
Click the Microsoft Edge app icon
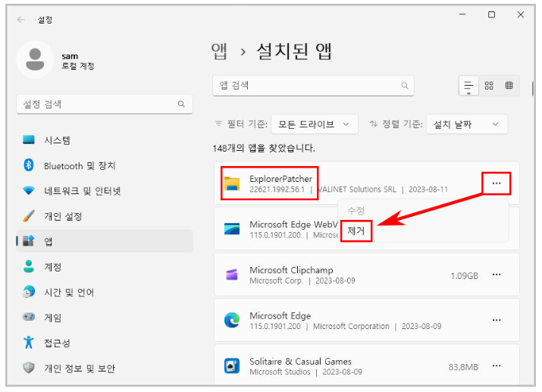pos(232,320)
